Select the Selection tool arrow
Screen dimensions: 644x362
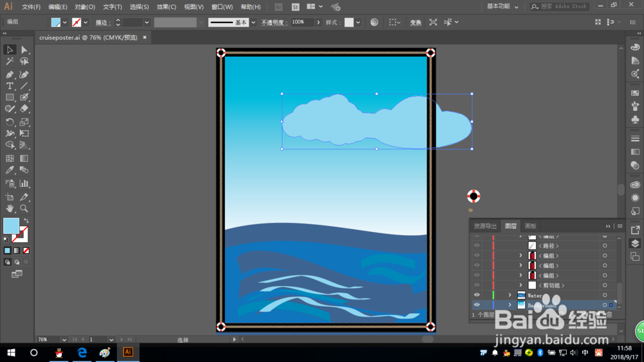(x=10, y=50)
